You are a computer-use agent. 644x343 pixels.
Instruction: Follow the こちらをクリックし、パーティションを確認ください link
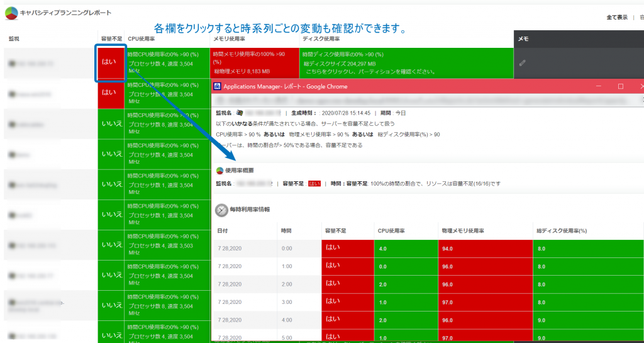[370, 72]
